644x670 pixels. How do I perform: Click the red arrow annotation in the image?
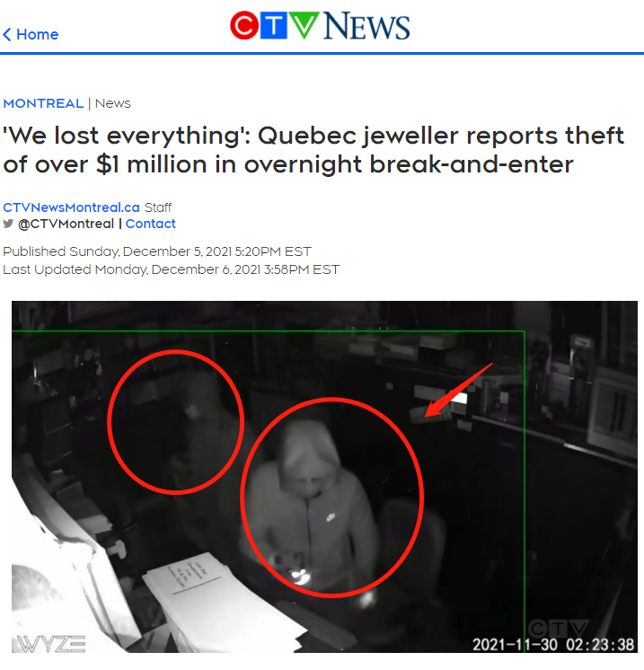(x=458, y=390)
